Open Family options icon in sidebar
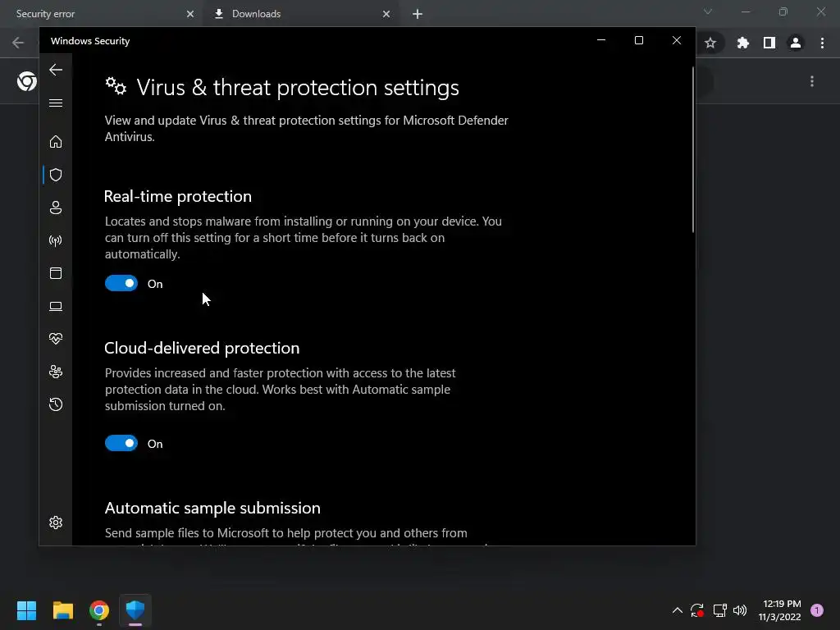Image resolution: width=840 pixels, height=630 pixels. pos(56,372)
